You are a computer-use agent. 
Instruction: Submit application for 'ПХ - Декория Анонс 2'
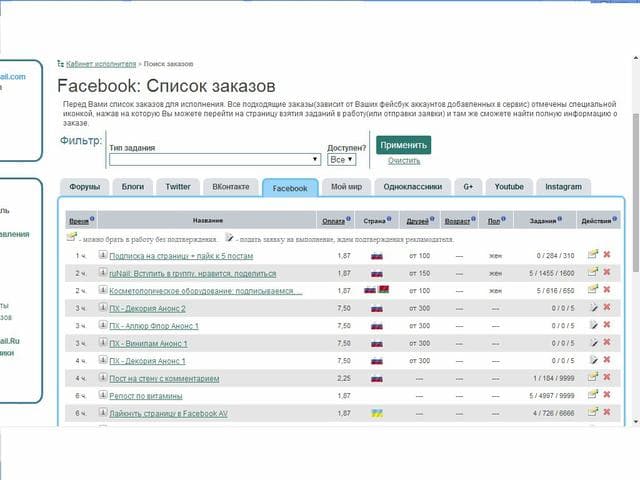[x=594, y=307]
